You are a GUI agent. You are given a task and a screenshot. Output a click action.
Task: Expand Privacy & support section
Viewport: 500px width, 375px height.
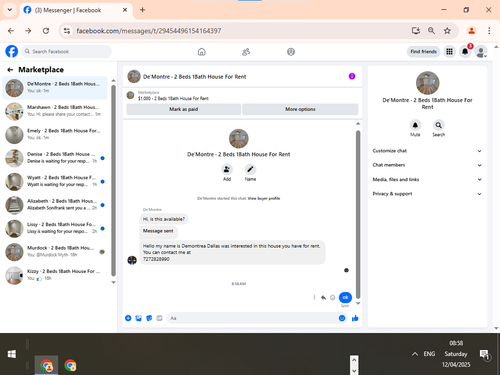pos(427,194)
